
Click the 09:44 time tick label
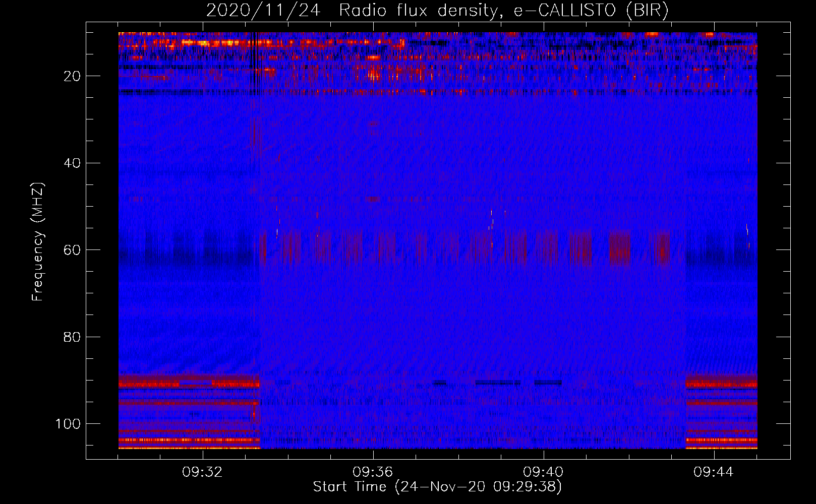714,472
